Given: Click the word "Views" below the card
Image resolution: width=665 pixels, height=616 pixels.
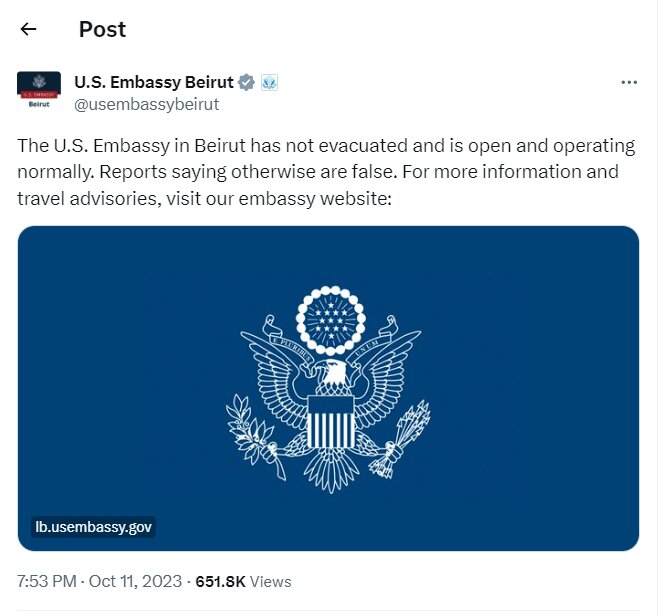Looking at the screenshot, I should [x=270, y=581].
